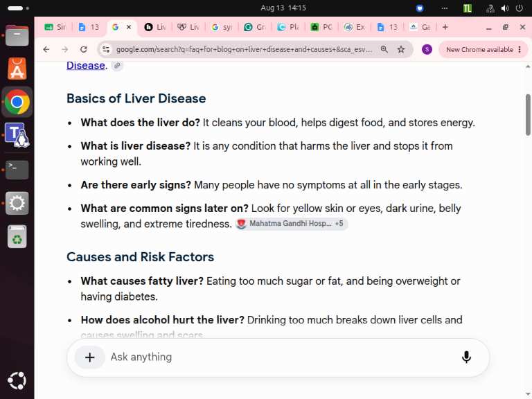This screenshot has width=532, height=399.
Task: Open the purple S profile avatar
Action: [x=427, y=50]
